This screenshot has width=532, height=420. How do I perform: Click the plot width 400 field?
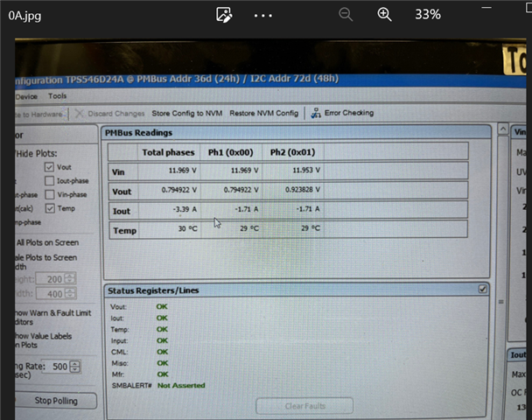(x=50, y=294)
